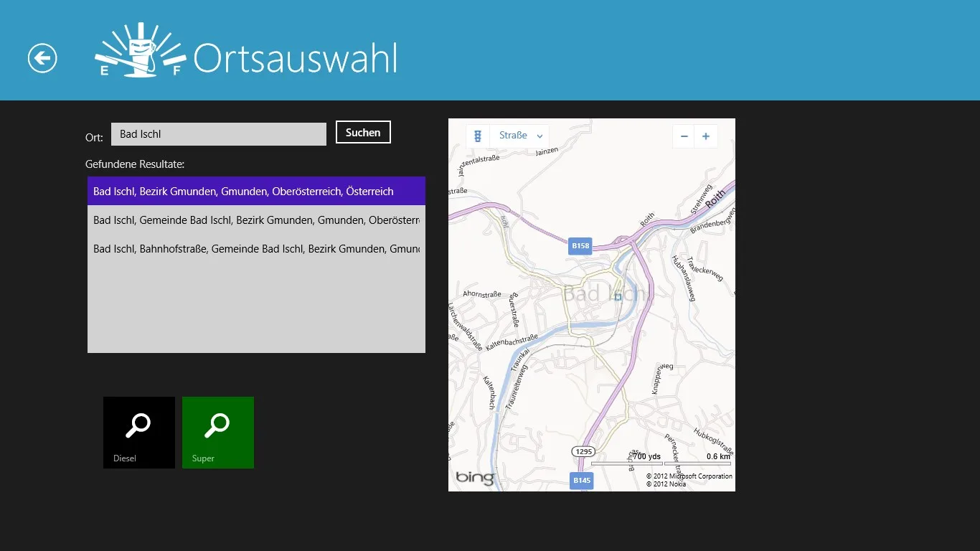Open the Super search tile
The height and width of the screenshot is (551, 980).
[x=218, y=433]
